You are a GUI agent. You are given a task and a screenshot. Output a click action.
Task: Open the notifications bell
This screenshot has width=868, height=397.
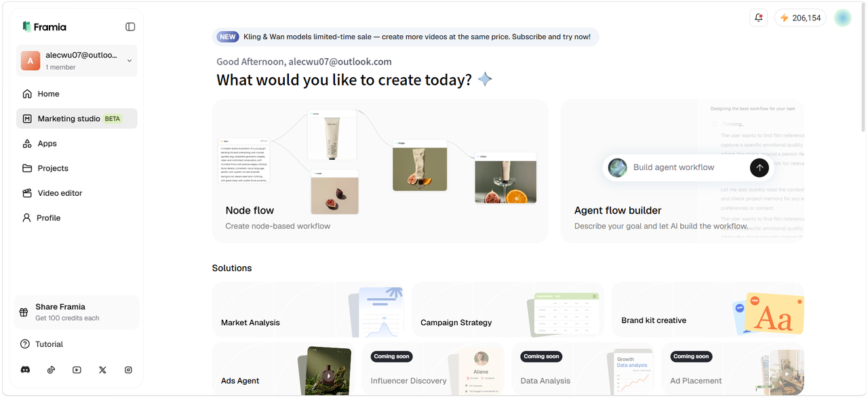758,18
